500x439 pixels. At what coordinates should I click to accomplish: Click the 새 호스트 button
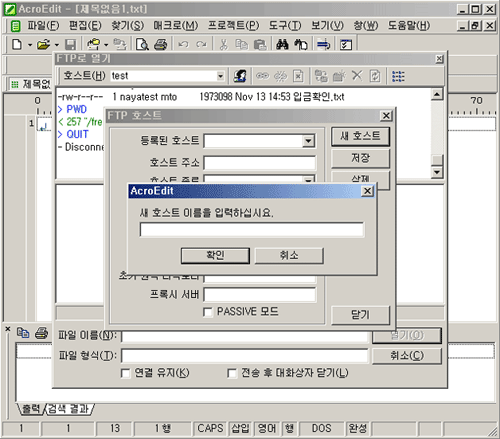pyautogui.click(x=360, y=136)
